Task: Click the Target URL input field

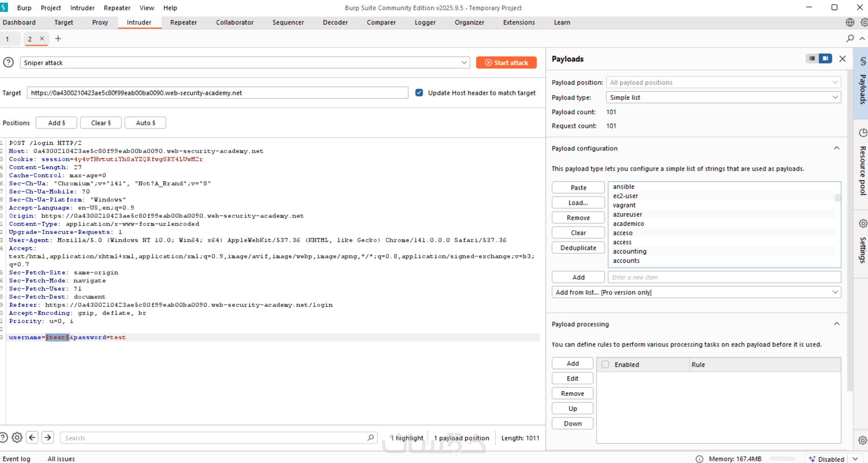Action: coord(217,93)
